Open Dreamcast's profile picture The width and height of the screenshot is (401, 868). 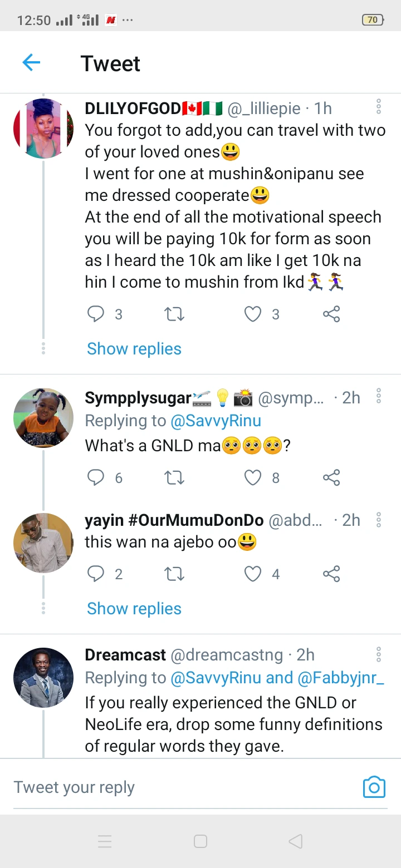(43, 677)
